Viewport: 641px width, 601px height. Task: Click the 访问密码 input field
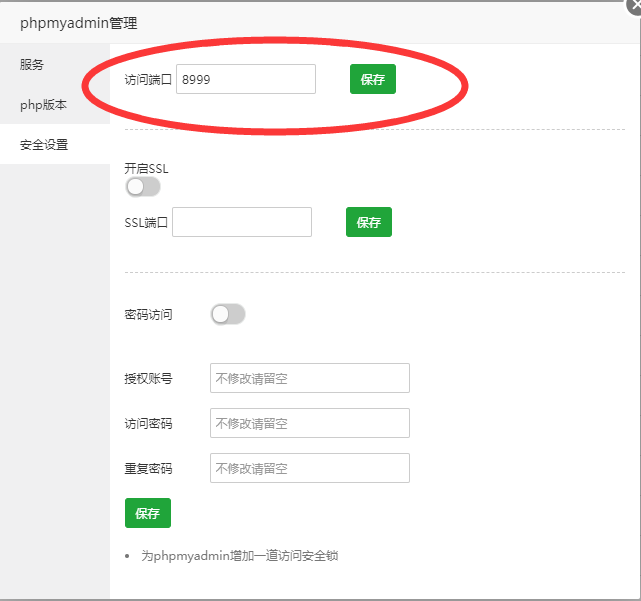tap(310, 423)
